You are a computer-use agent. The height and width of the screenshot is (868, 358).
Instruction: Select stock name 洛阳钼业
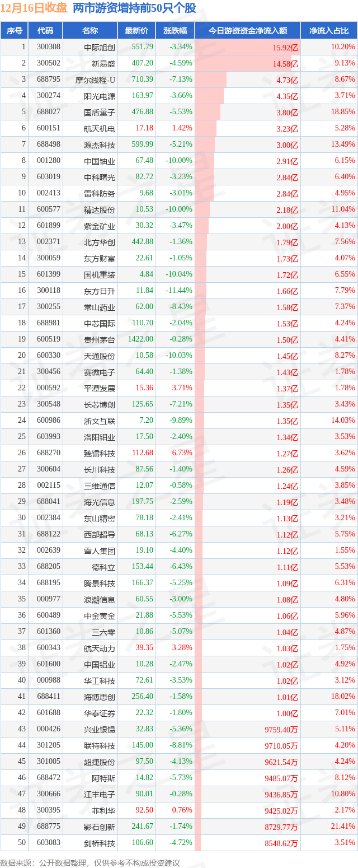100,437
